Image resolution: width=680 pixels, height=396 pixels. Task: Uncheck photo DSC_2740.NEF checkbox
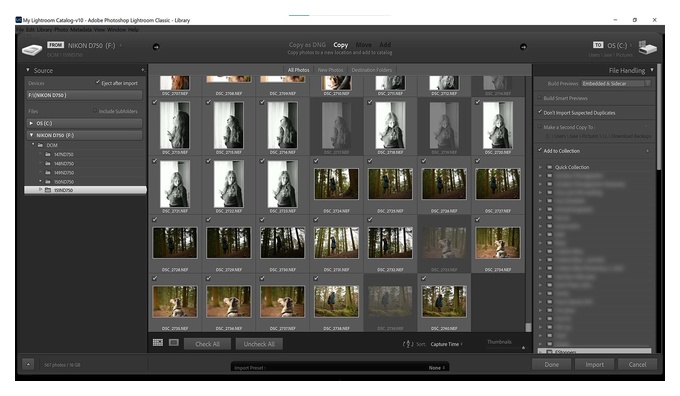[423, 278]
